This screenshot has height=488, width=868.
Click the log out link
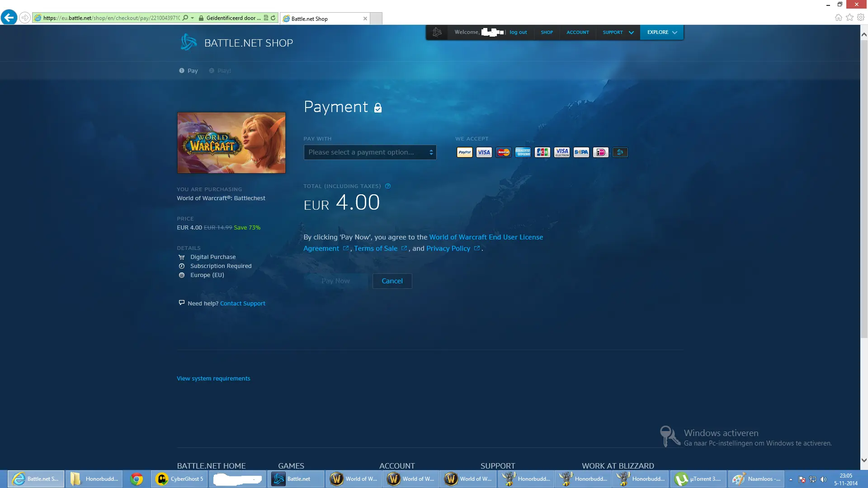518,32
